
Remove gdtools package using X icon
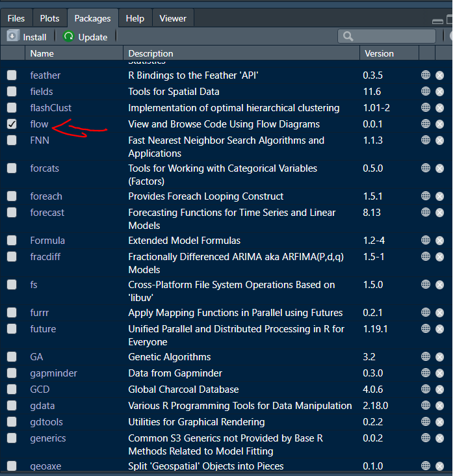point(439,422)
